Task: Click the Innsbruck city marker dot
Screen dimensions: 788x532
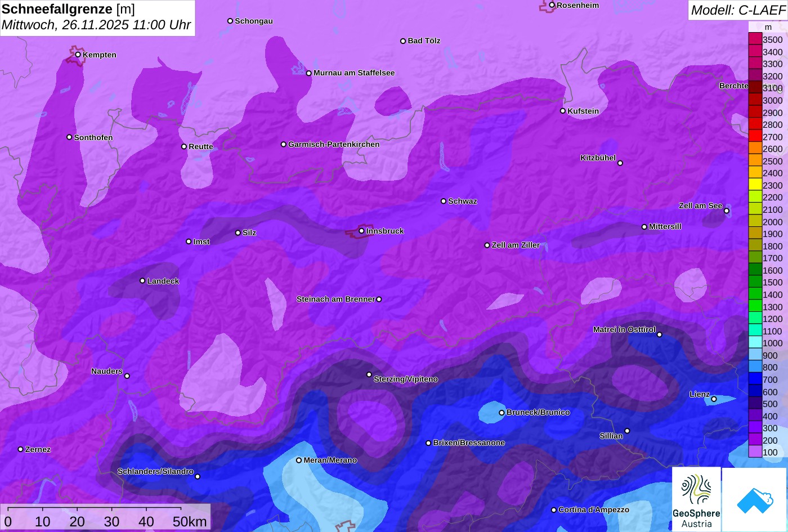Action: pos(361,231)
